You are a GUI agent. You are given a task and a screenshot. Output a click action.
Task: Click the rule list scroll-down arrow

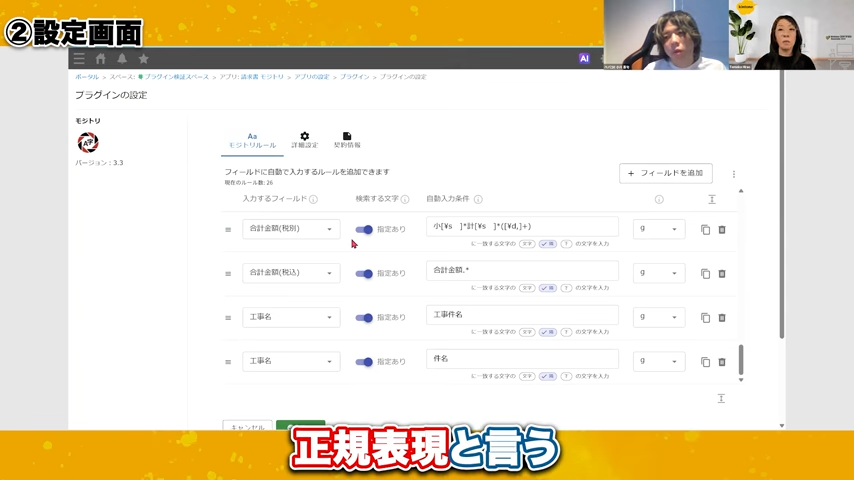(741, 380)
